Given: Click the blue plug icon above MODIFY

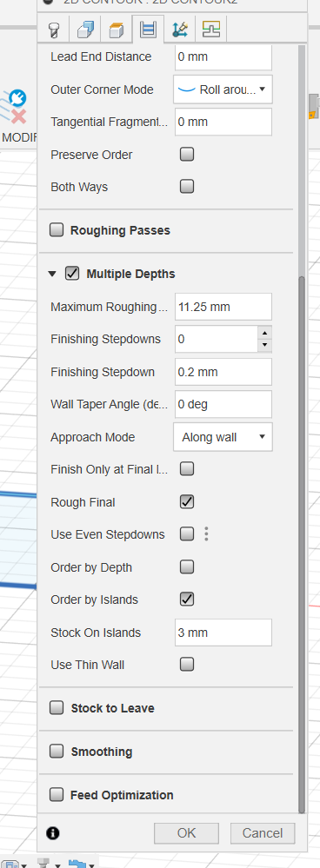Looking at the screenshot, I should click(x=17, y=98).
